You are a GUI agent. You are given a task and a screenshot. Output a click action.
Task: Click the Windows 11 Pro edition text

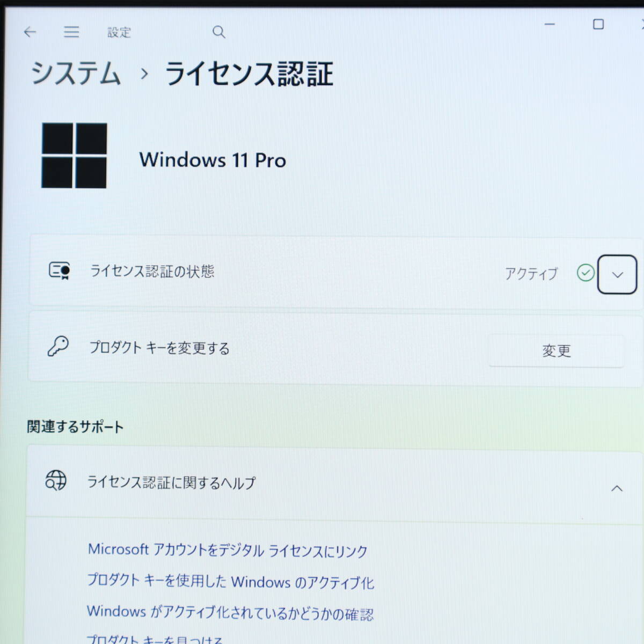pos(213,160)
